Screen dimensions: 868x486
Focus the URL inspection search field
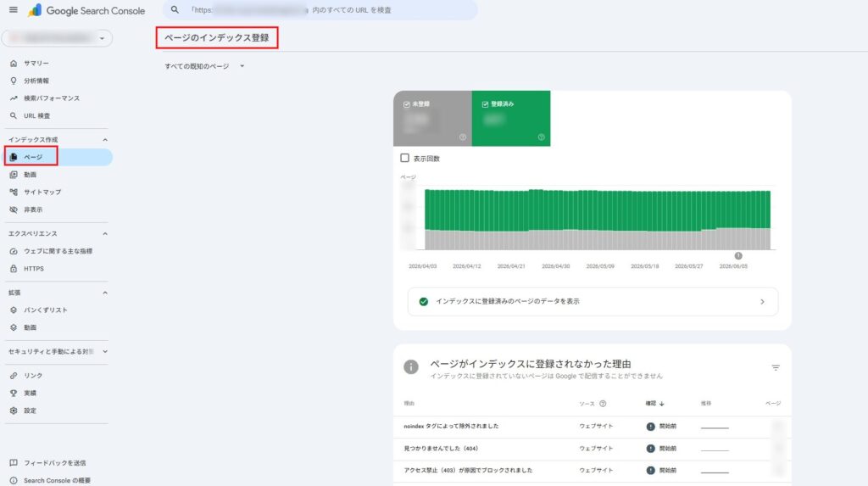click(320, 10)
